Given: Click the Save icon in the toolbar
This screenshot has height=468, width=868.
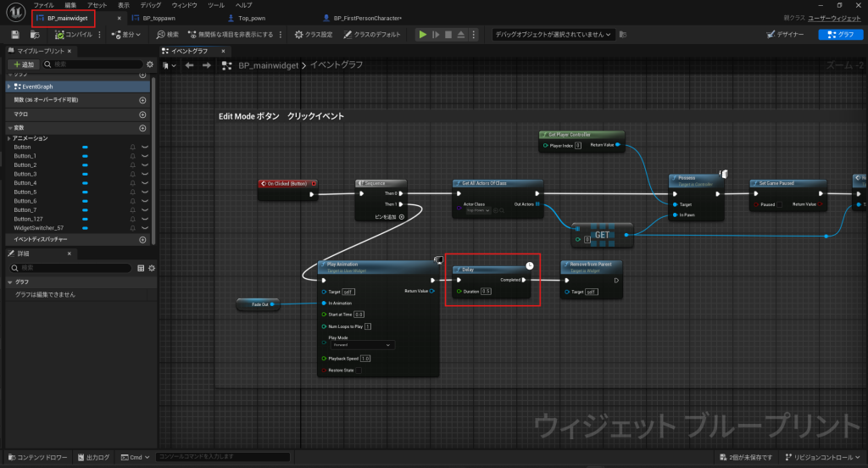Looking at the screenshot, I should (15, 35).
